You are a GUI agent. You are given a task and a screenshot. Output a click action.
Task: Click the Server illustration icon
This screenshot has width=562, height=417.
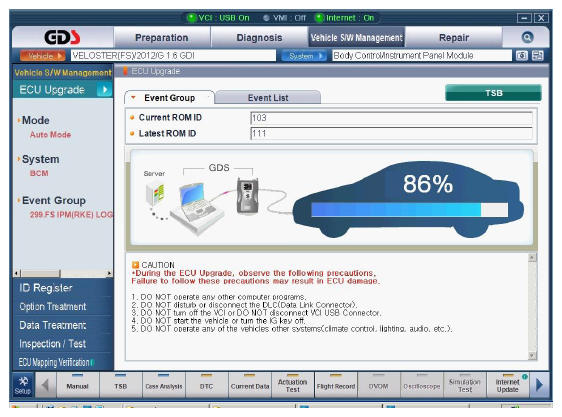155,194
